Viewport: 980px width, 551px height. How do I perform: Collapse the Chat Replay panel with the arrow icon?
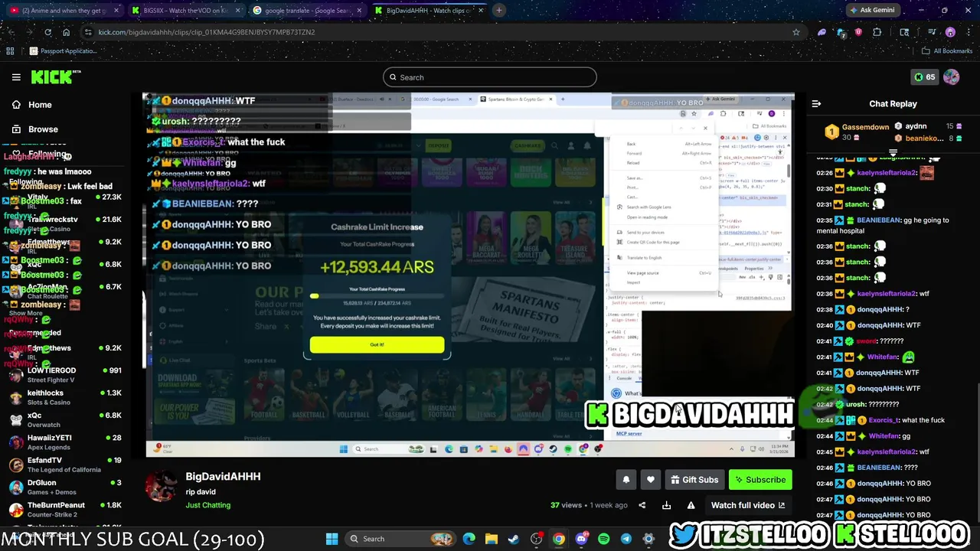pos(816,103)
